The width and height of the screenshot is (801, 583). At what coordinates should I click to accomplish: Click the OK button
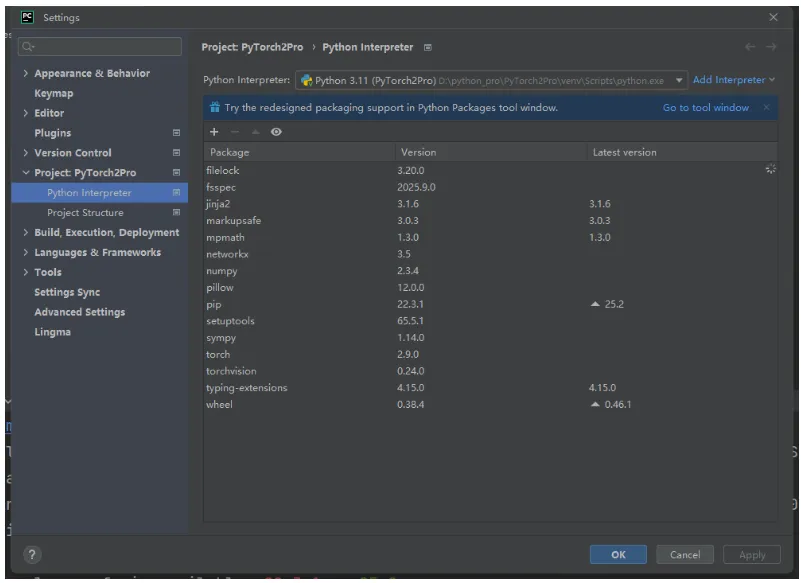click(618, 554)
